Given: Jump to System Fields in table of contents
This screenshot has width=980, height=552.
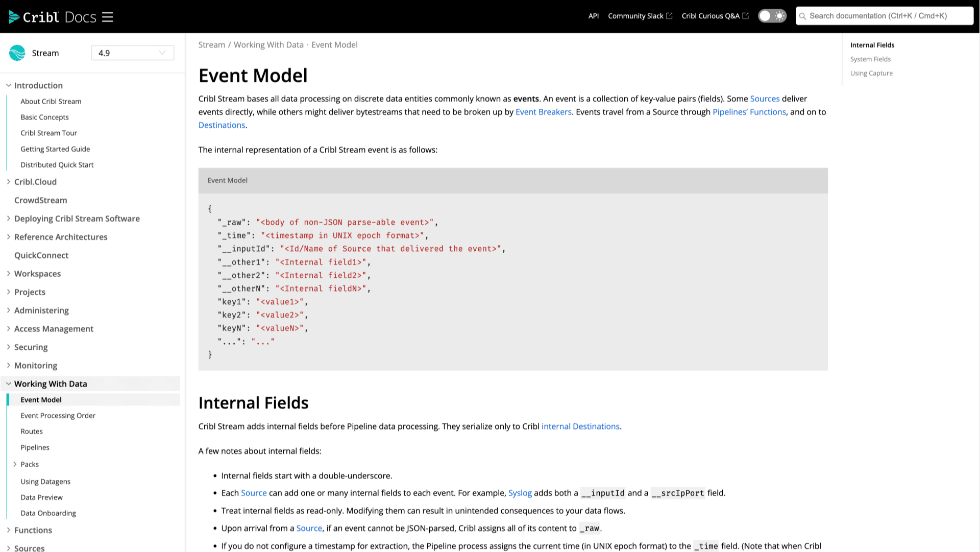Looking at the screenshot, I should pos(870,59).
